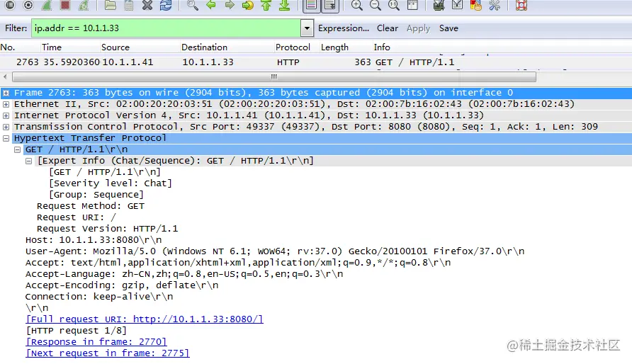The image size is (632, 364).
Task: Restart the current capture
Action: (84, 5)
